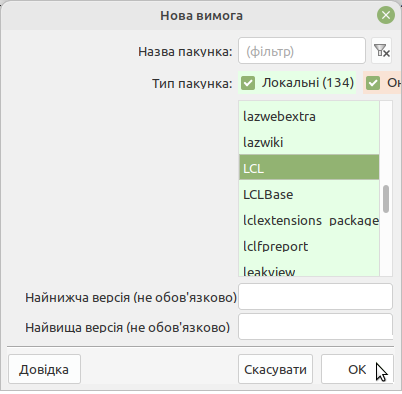Click scrollbar track below the thumb

(386, 244)
